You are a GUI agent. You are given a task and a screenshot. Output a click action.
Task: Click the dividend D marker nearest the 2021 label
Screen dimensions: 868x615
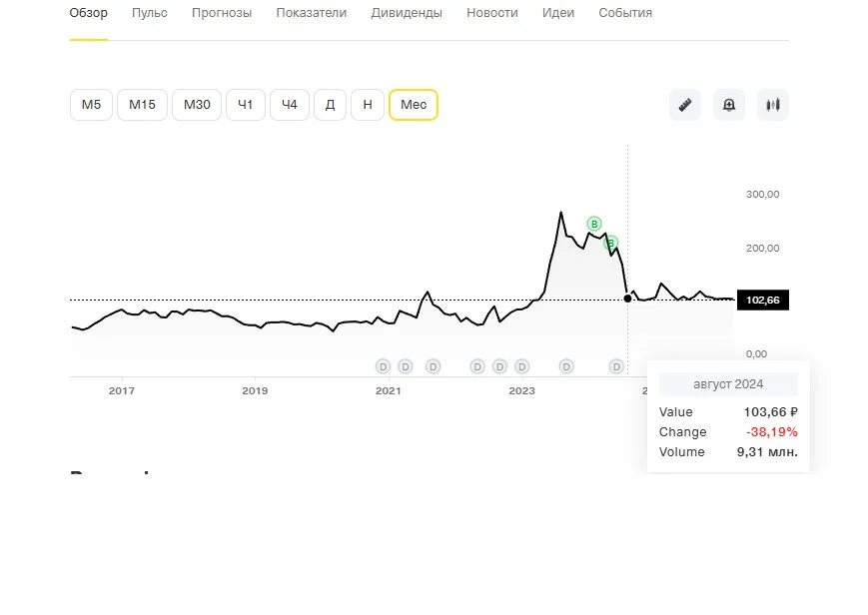384,366
